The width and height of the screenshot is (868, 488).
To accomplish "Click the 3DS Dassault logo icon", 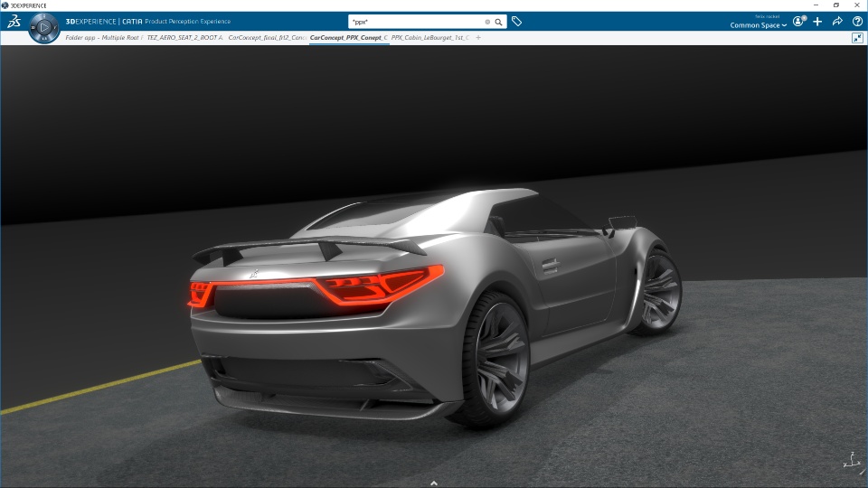I will click(x=14, y=22).
